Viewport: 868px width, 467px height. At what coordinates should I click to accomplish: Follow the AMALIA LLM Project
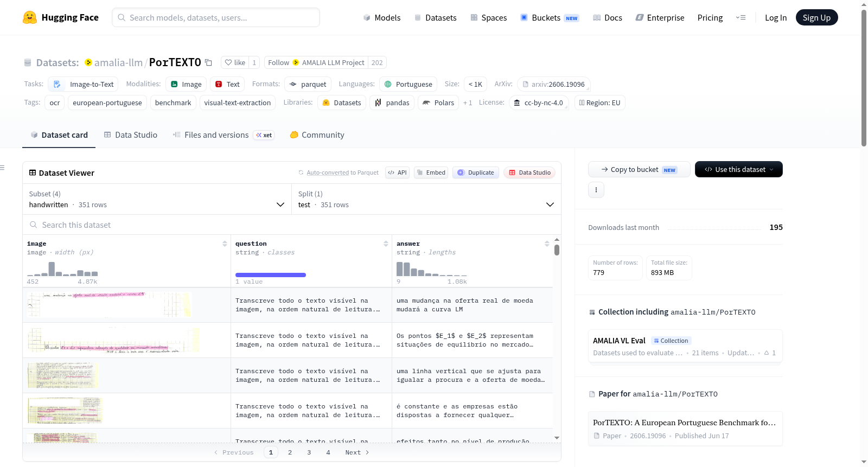(x=316, y=62)
